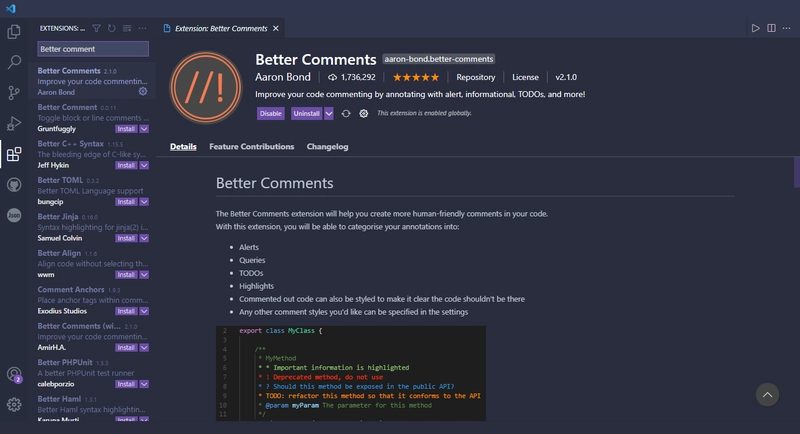Select the Better Comments list entry
The image size is (800, 434).
pyautogui.click(x=92, y=81)
